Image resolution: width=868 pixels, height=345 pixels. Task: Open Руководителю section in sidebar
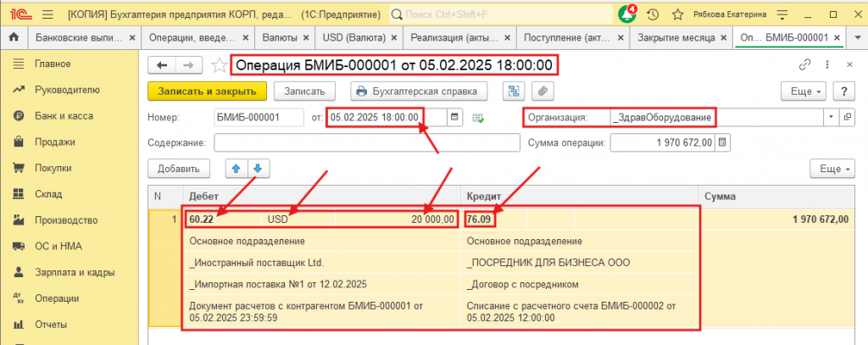click(x=67, y=90)
